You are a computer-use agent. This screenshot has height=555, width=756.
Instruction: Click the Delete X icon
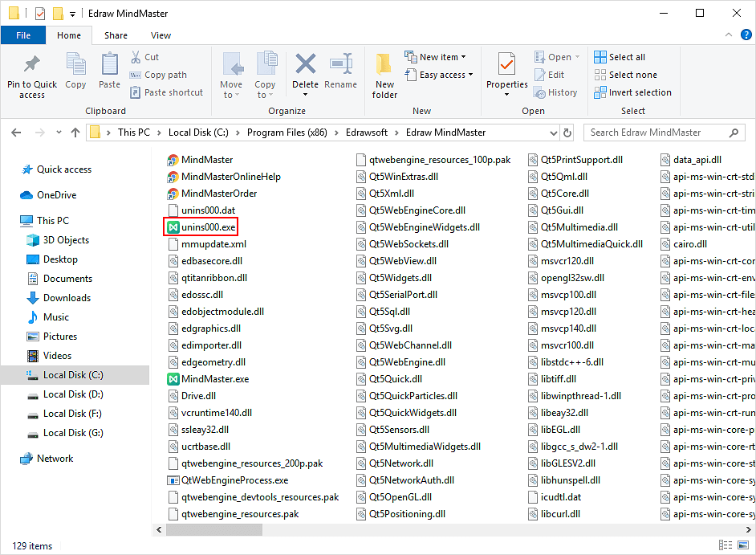pyautogui.click(x=305, y=63)
